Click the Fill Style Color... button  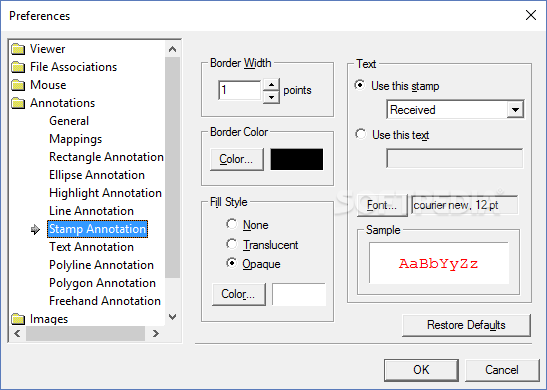tap(239, 294)
